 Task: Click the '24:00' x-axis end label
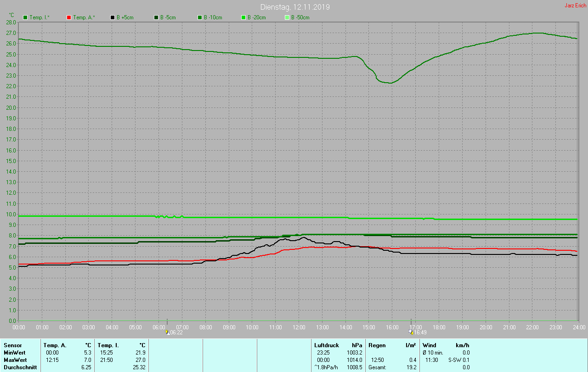pyautogui.click(x=579, y=327)
